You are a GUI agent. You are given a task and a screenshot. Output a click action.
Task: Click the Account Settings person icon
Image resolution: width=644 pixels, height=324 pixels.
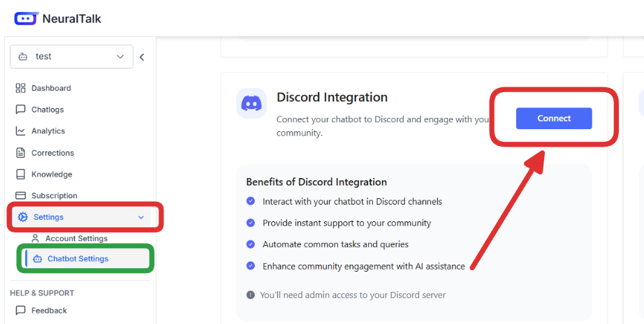[x=36, y=238]
